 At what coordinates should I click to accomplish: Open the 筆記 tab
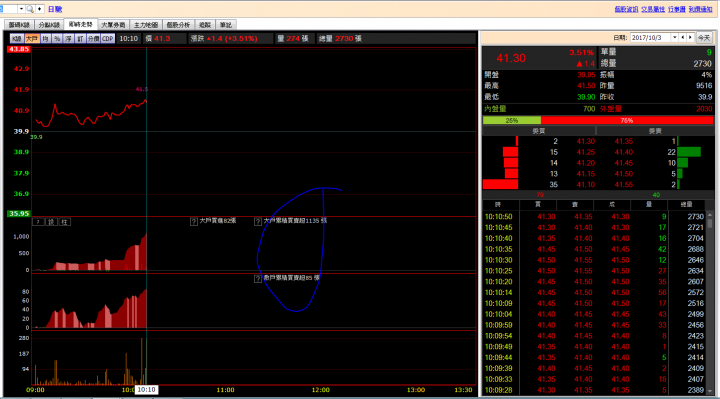click(x=225, y=25)
